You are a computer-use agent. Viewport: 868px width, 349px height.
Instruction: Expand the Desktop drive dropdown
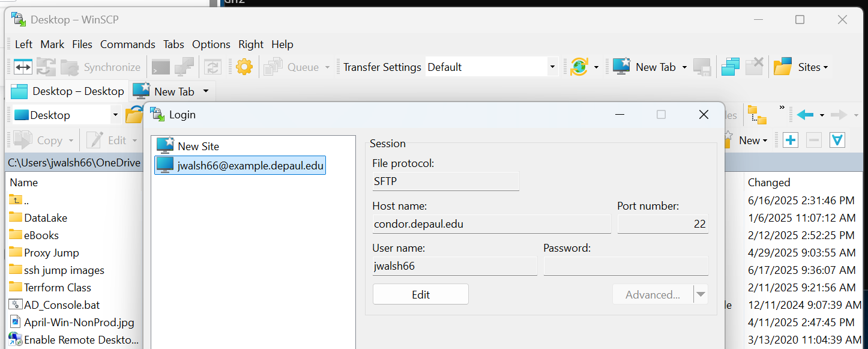click(115, 115)
